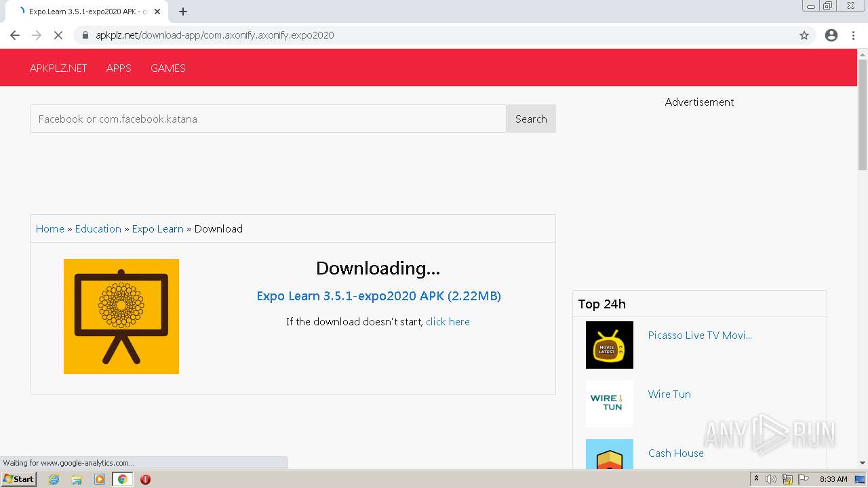
Task: Open Chrome three-dot menu
Action: coord(853,35)
